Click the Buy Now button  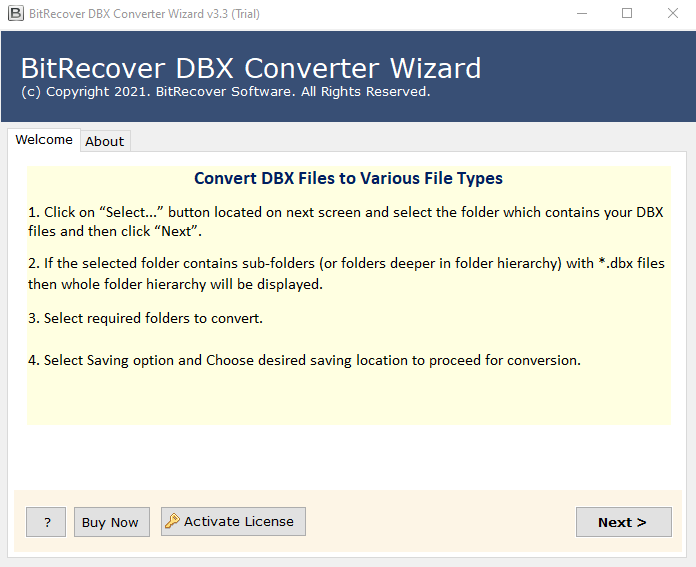(x=111, y=522)
